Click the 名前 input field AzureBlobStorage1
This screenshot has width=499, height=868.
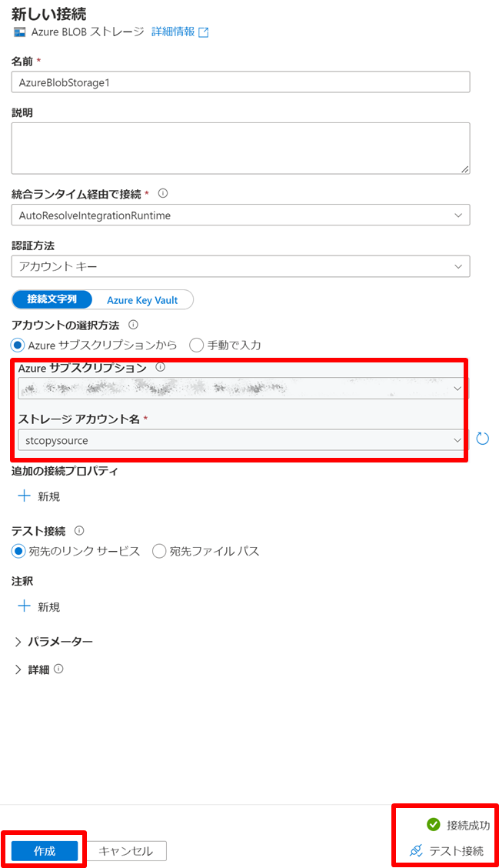(x=241, y=82)
